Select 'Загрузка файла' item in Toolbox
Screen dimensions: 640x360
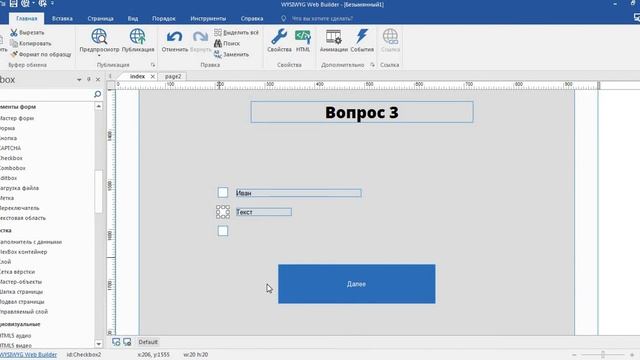point(20,188)
